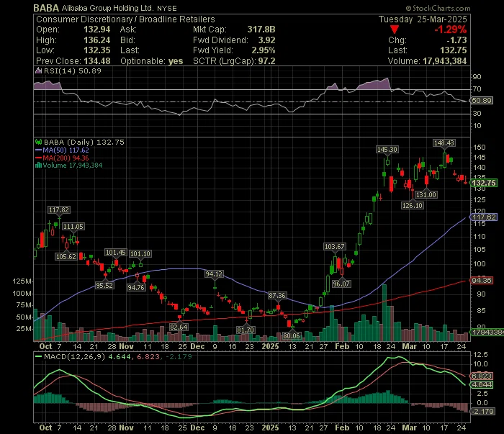Select the Consumer Discretionary / Broadline Retailers sector line

125,19
